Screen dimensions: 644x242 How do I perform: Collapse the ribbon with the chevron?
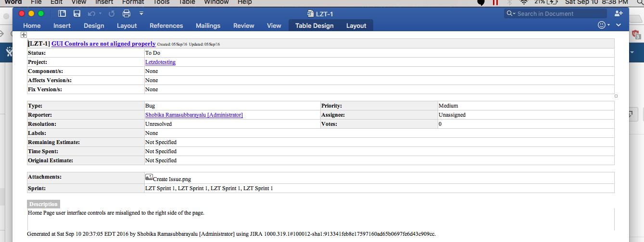[619, 25]
